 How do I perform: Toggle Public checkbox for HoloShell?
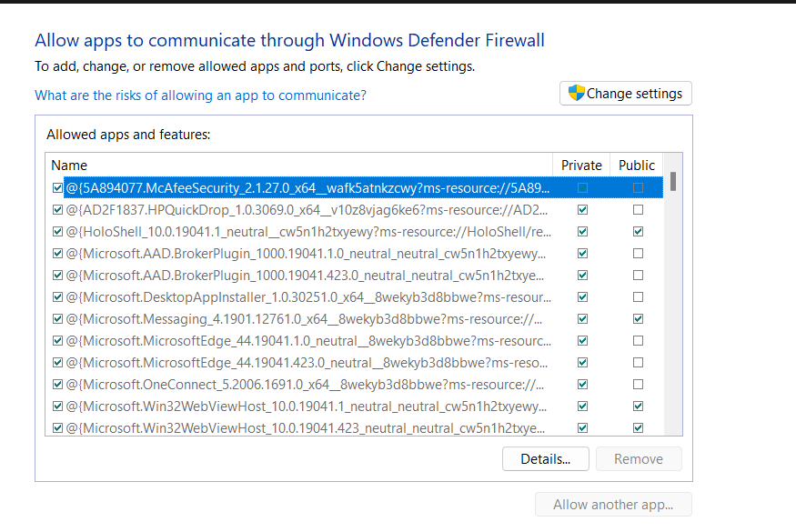click(x=638, y=232)
